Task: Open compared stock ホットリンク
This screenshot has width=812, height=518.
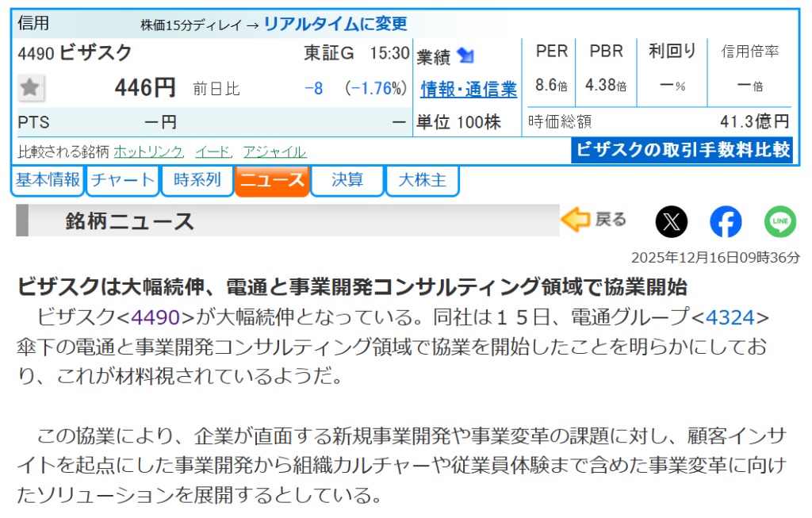Action: 148,152
